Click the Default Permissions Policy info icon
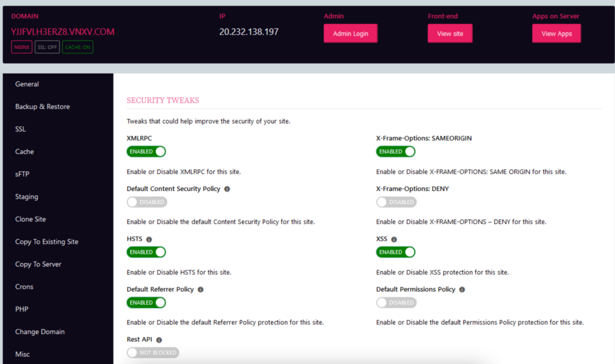 461,289
